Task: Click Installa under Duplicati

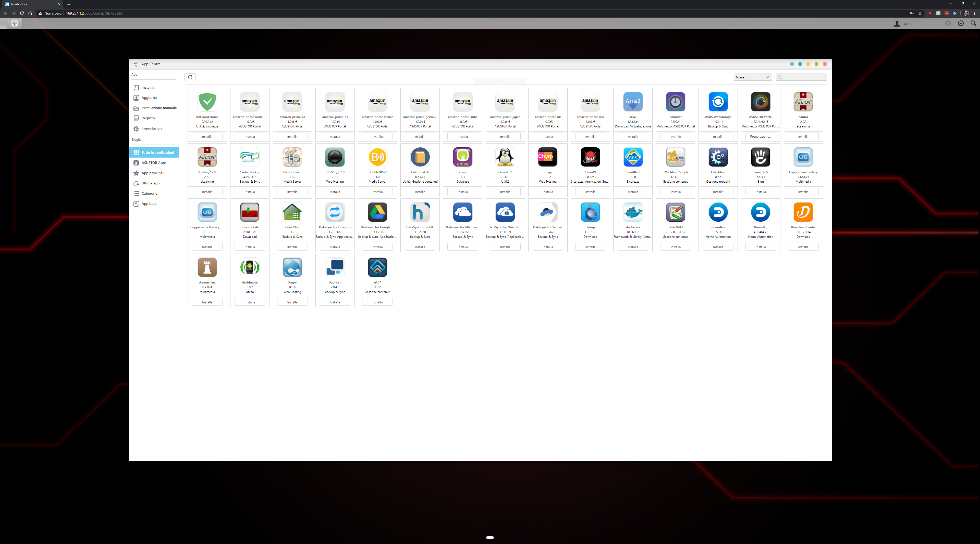Action: (335, 302)
